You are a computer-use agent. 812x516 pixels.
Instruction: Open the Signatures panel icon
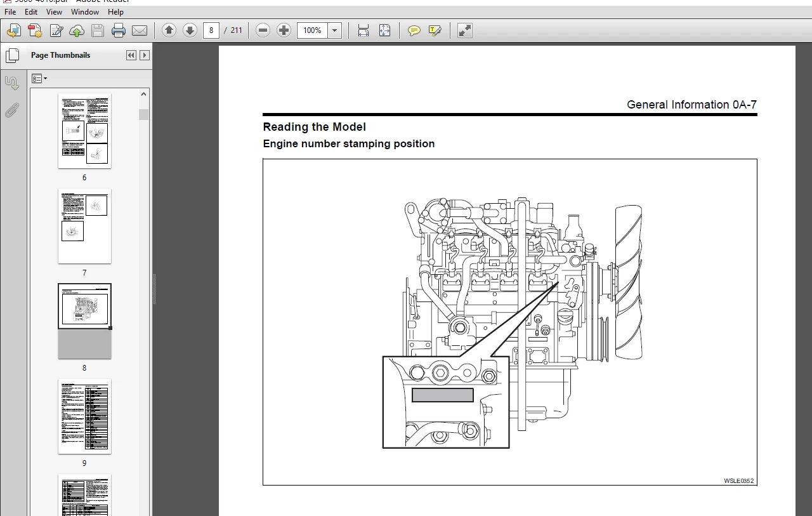(12, 83)
